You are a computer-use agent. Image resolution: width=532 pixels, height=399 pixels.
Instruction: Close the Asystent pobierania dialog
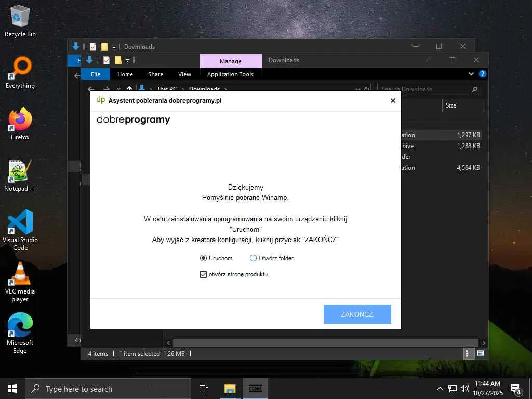(x=393, y=100)
